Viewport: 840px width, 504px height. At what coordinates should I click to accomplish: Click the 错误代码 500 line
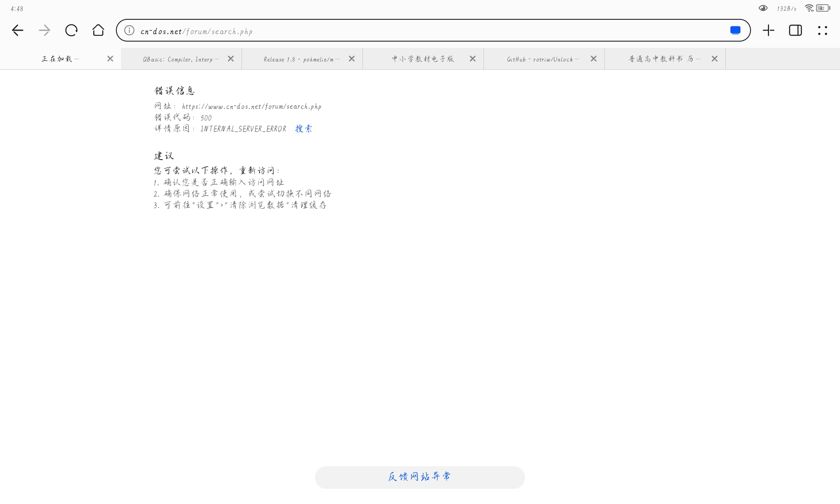click(x=183, y=118)
